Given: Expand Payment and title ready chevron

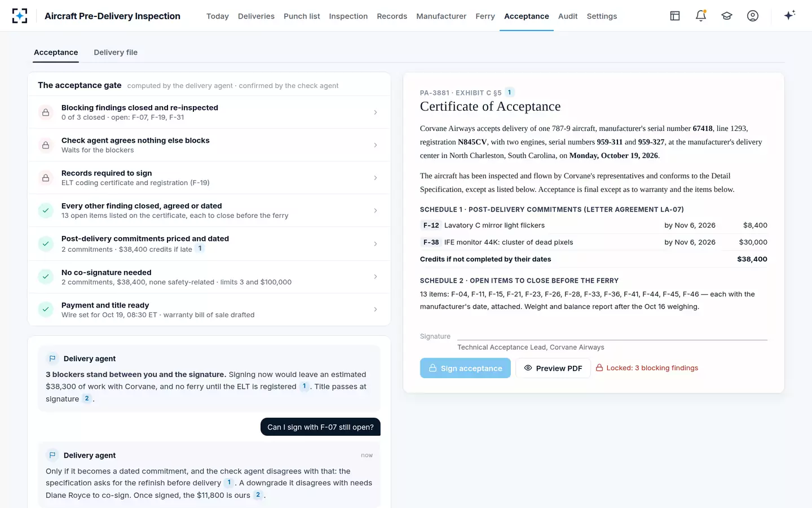Looking at the screenshot, I should [376, 309].
